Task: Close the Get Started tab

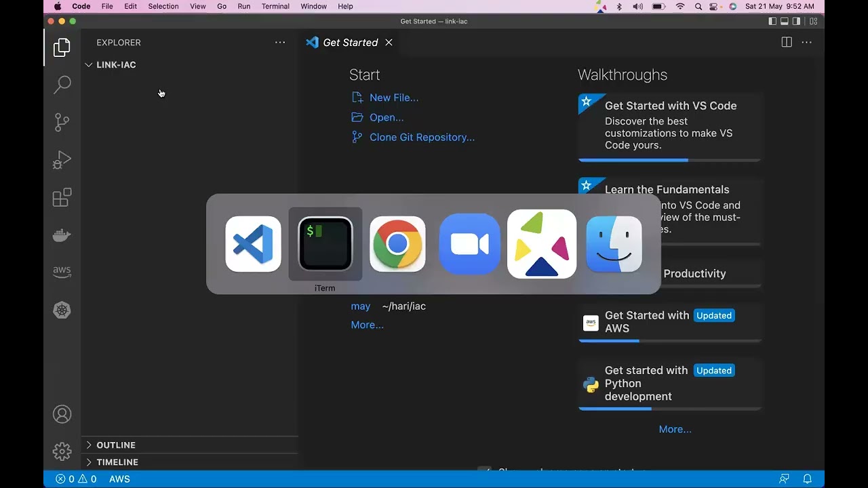Action: coord(389,42)
